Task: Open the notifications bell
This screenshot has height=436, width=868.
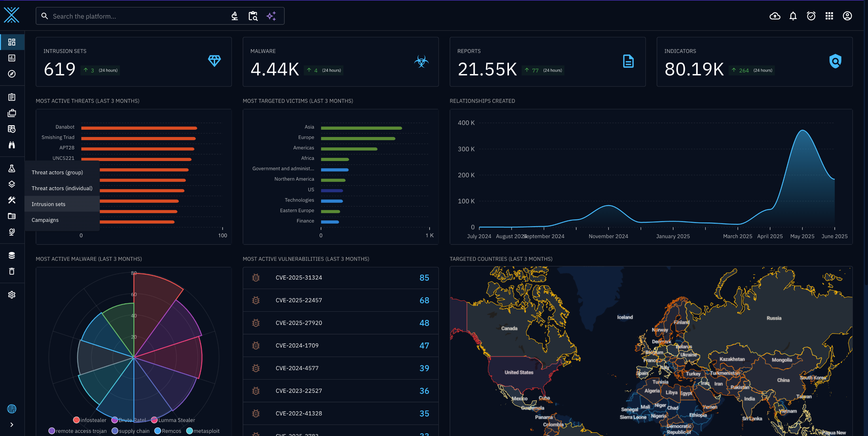Action: [x=793, y=16]
